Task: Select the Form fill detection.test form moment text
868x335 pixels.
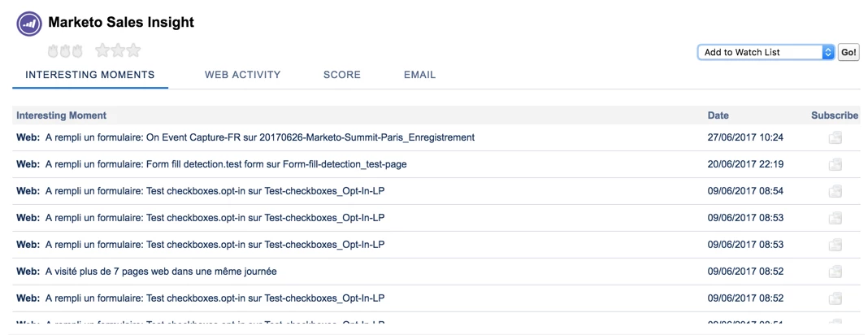Action: 227,164
